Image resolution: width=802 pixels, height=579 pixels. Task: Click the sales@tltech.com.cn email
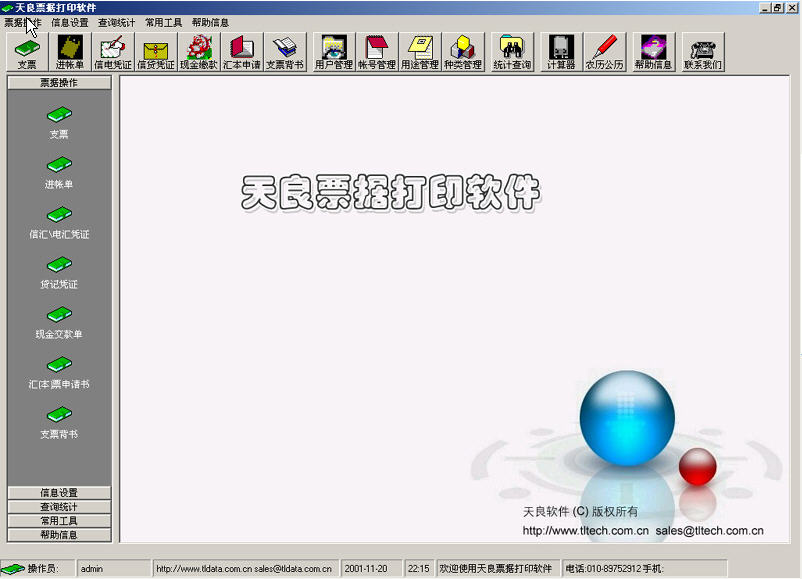[709, 531]
